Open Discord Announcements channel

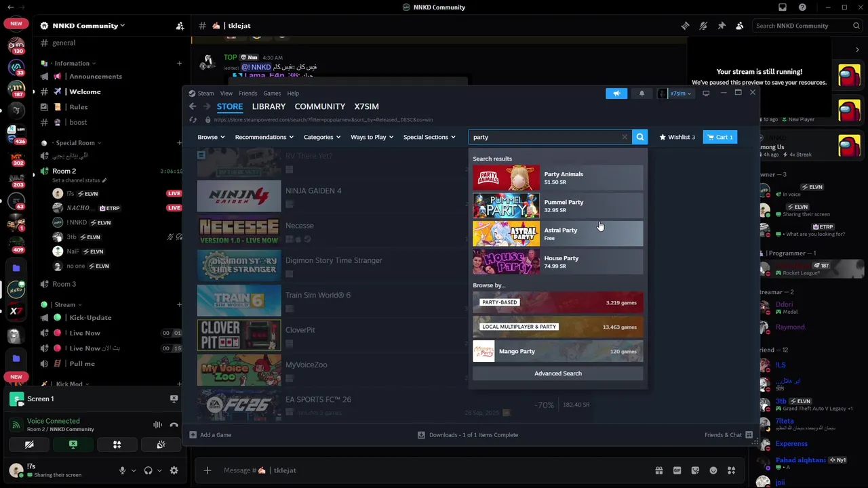click(95, 77)
